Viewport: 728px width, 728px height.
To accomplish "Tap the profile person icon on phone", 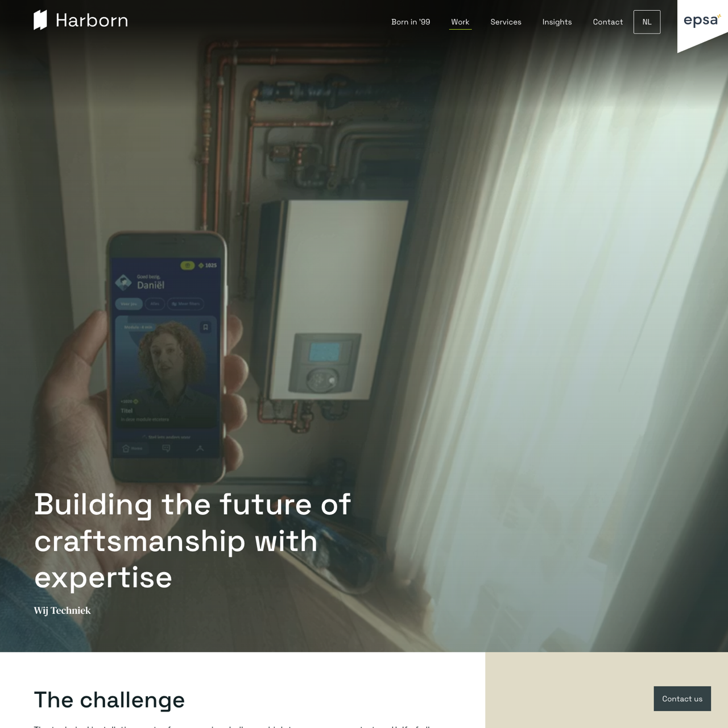I will click(200, 448).
